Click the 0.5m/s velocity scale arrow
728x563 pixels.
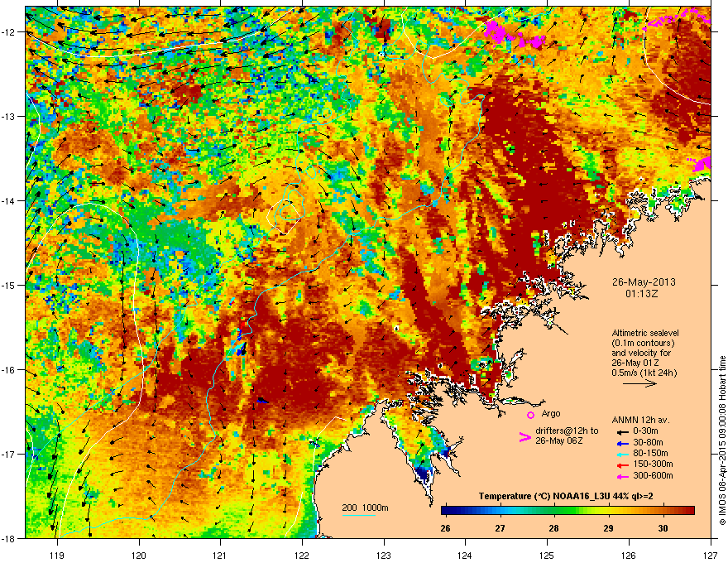639,383
